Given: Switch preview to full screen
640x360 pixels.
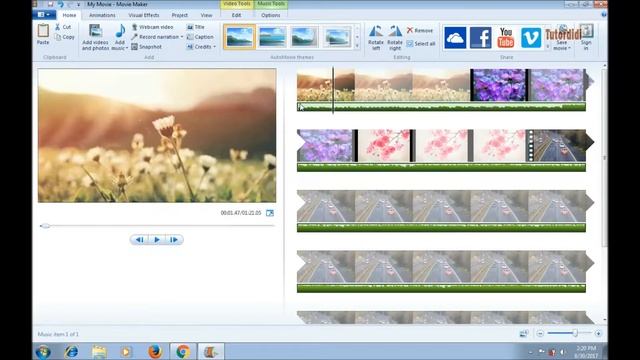Looking at the screenshot, I should [x=270, y=213].
